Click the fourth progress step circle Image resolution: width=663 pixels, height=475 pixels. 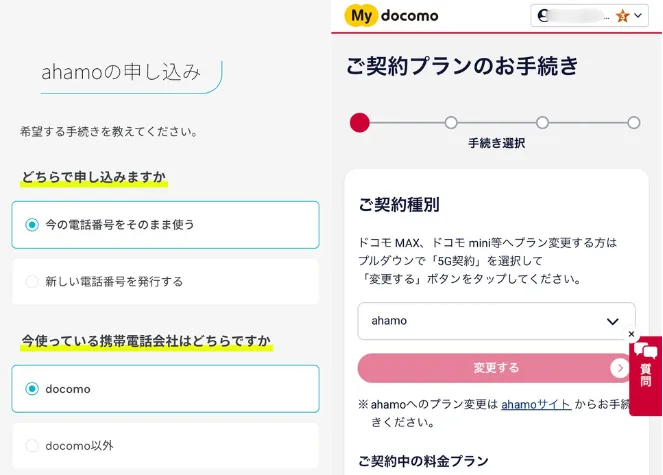633,123
